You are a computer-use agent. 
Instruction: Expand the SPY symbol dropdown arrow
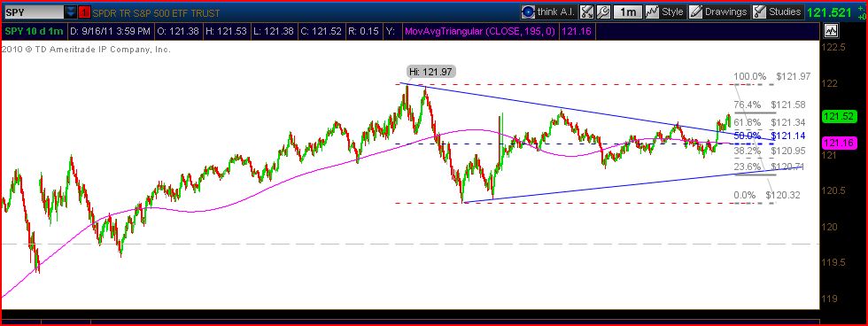(x=71, y=12)
